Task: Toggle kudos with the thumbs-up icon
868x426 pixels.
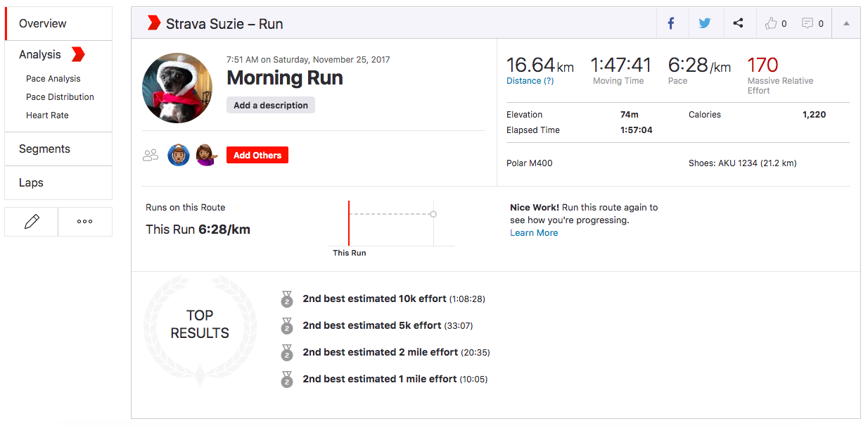Action: pyautogui.click(x=770, y=23)
